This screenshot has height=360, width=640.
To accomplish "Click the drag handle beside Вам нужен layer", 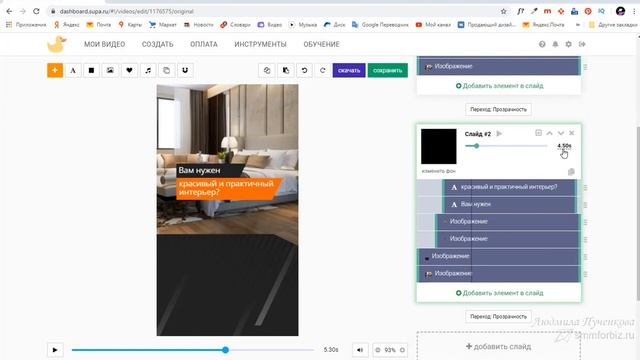I will tap(585, 205).
